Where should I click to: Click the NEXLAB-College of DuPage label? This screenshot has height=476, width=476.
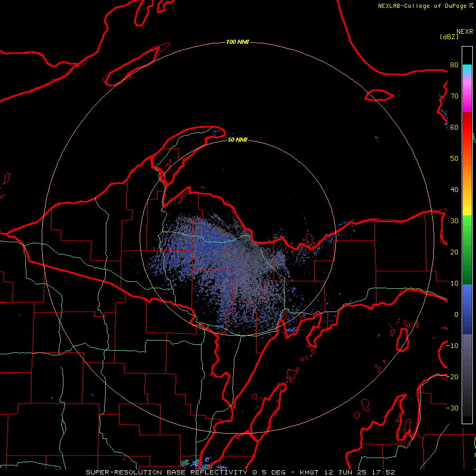[422, 6]
